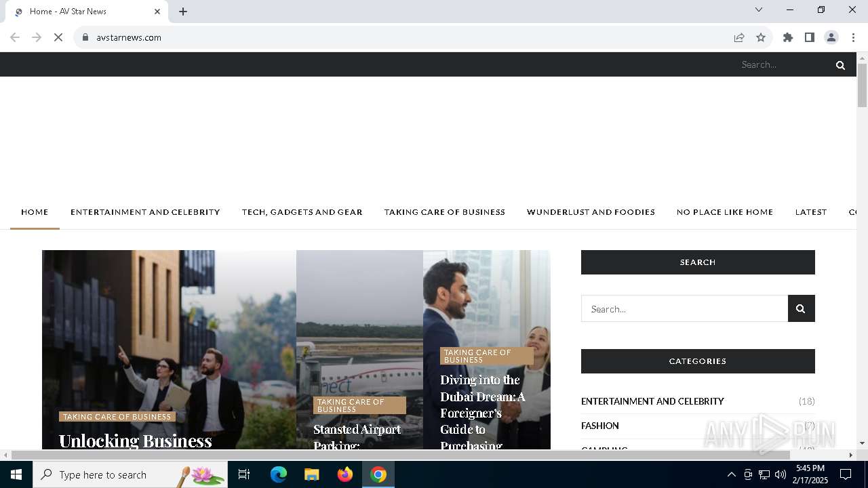Open Wunderlust and Foodies menu
The image size is (868, 488).
click(591, 212)
